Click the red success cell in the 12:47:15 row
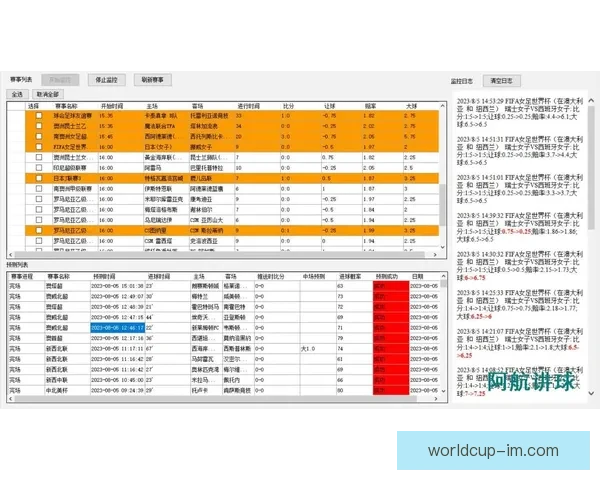The height and width of the screenshot is (480, 600). click(x=391, y=317)
